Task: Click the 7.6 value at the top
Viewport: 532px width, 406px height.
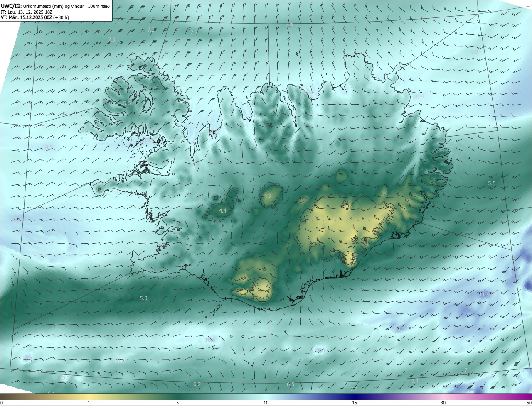Action: [x=289, y=24]
